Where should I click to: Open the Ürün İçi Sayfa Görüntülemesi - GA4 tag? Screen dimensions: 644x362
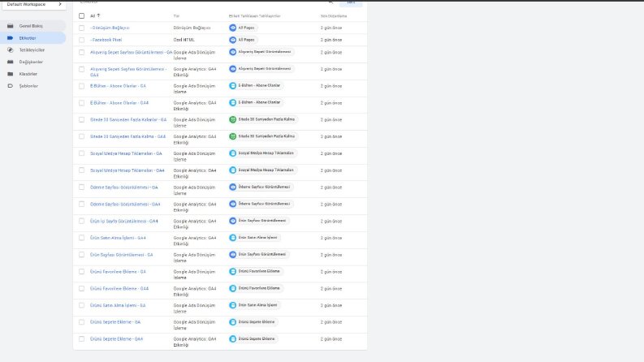point(124,222)
